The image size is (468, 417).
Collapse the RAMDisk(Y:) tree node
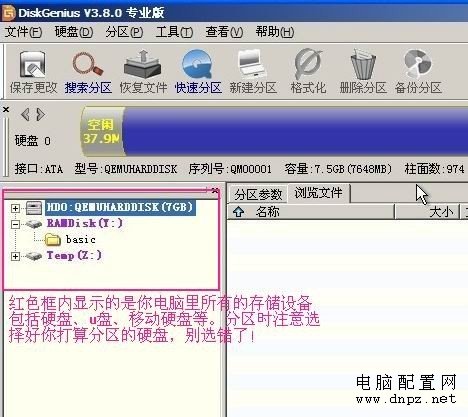pos(15,224)
